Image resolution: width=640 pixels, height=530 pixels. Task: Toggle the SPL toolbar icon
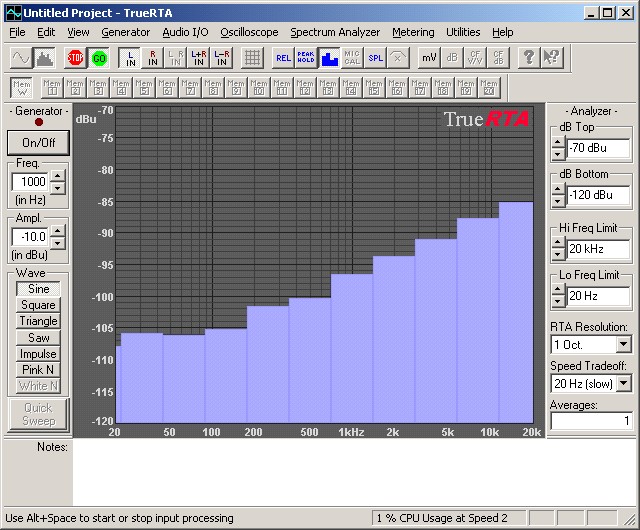[x=375, y=57]
